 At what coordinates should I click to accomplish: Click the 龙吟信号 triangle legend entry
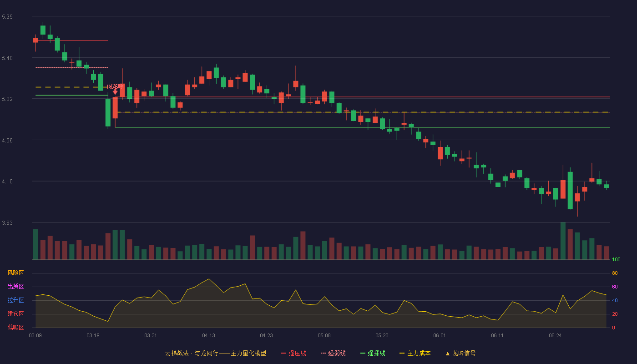point(460,353)
